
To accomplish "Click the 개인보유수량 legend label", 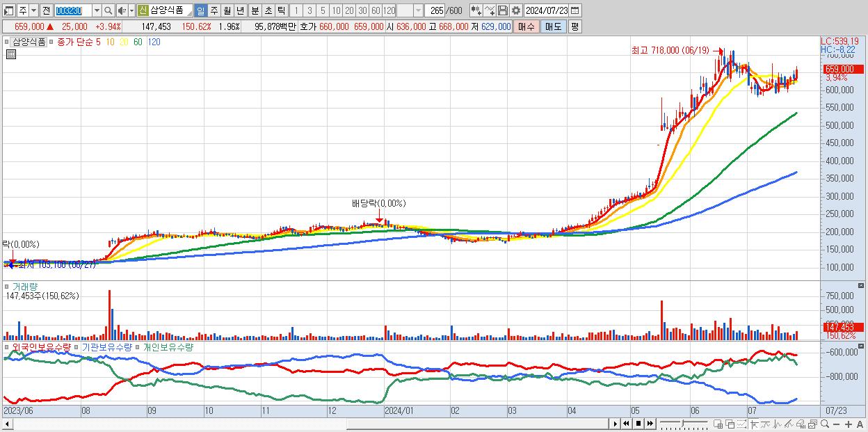I will coord(168,346).
